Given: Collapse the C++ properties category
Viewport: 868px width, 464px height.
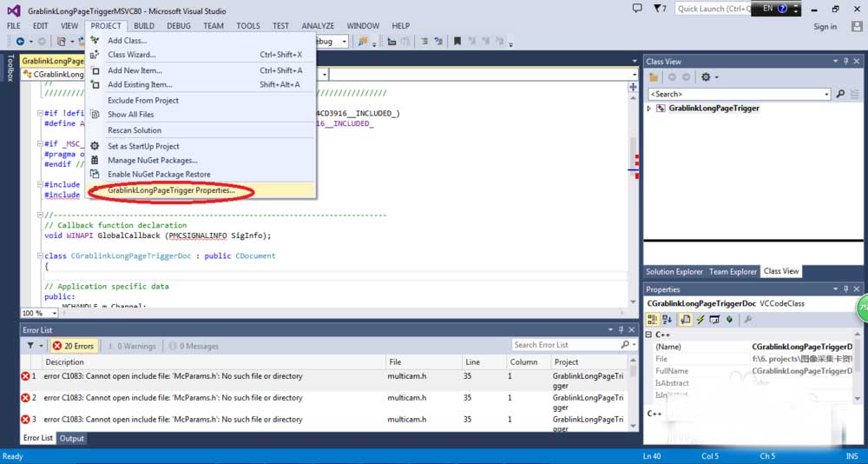Looking at the screenshot, I should (x=648, y=335).
